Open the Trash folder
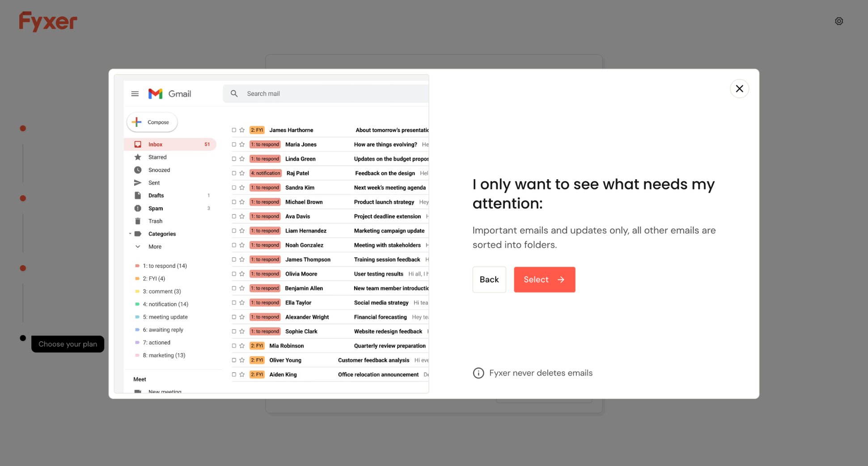Image resolution: width=868 pixels, height=466 pixels. (155, 221)
